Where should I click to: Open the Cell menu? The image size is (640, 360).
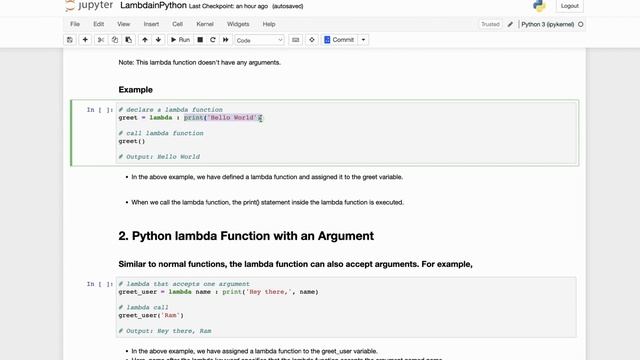click(177, 24)
